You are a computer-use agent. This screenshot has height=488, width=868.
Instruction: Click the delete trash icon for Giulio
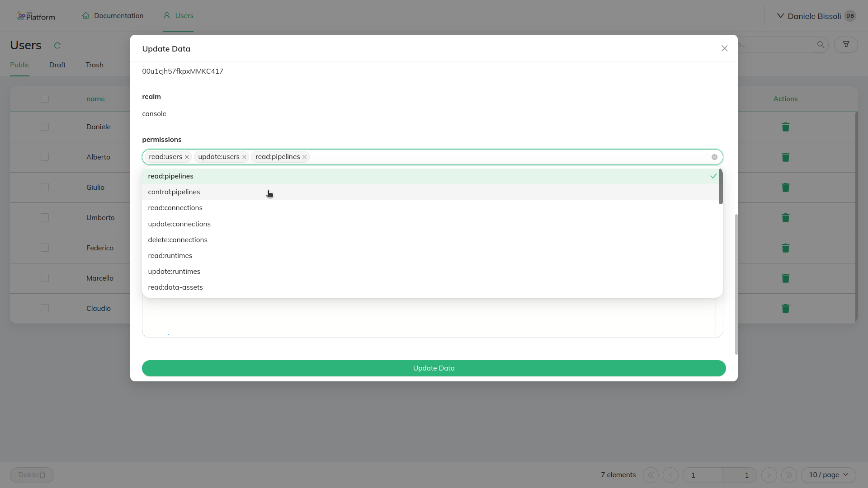(x=786, y=187)
